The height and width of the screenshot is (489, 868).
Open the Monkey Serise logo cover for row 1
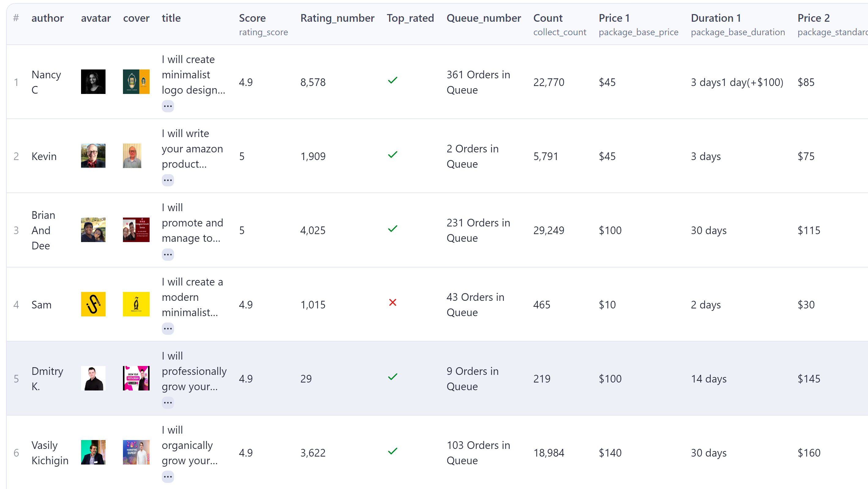(136, 82)
